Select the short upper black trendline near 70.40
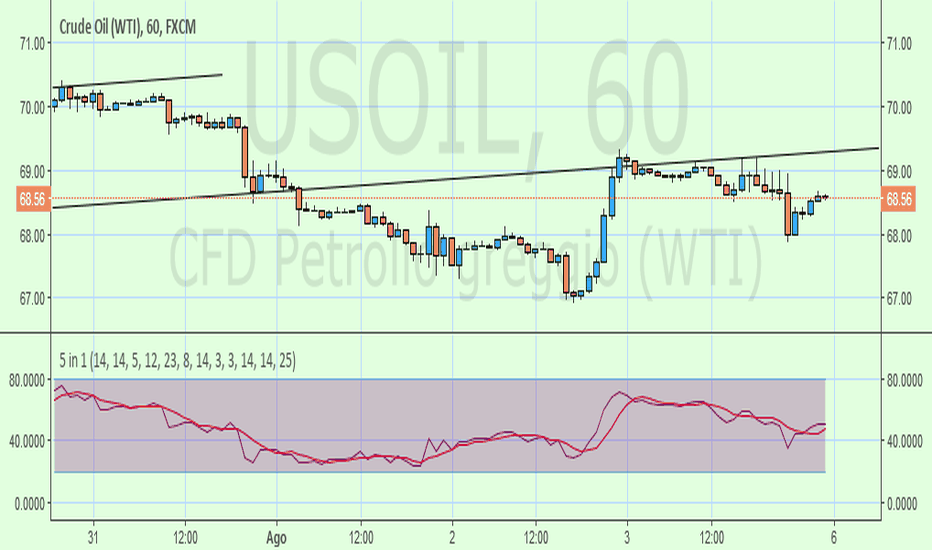This screenshot has width=932, height=550. [x=137, y=81]
